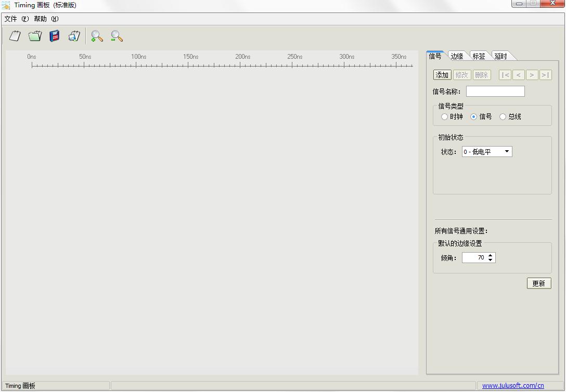Jump to first signal with |< button
Screen dimensions: 566x392
(505, 75)
